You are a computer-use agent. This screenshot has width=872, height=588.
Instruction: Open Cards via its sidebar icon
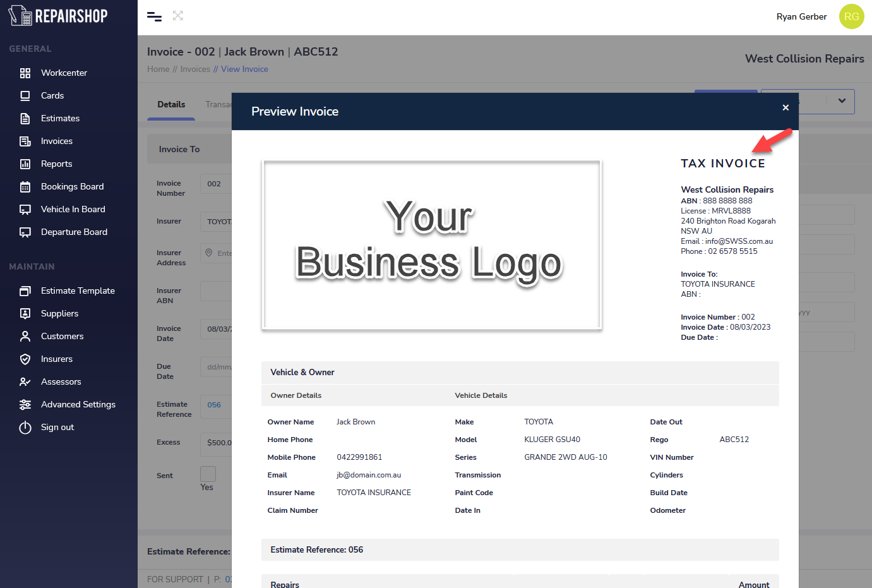(x=25, y=96)
